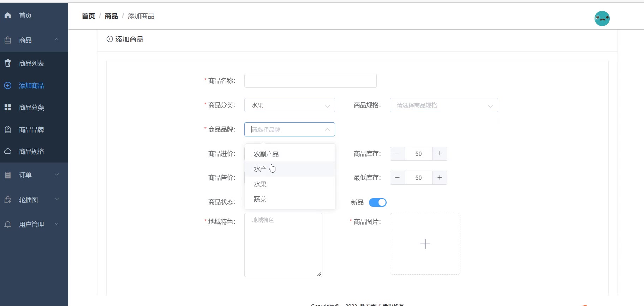Click the 新品 label text
Image resolution: width=644 pixels, height=306 pixels.
click(x=357, y=202)
